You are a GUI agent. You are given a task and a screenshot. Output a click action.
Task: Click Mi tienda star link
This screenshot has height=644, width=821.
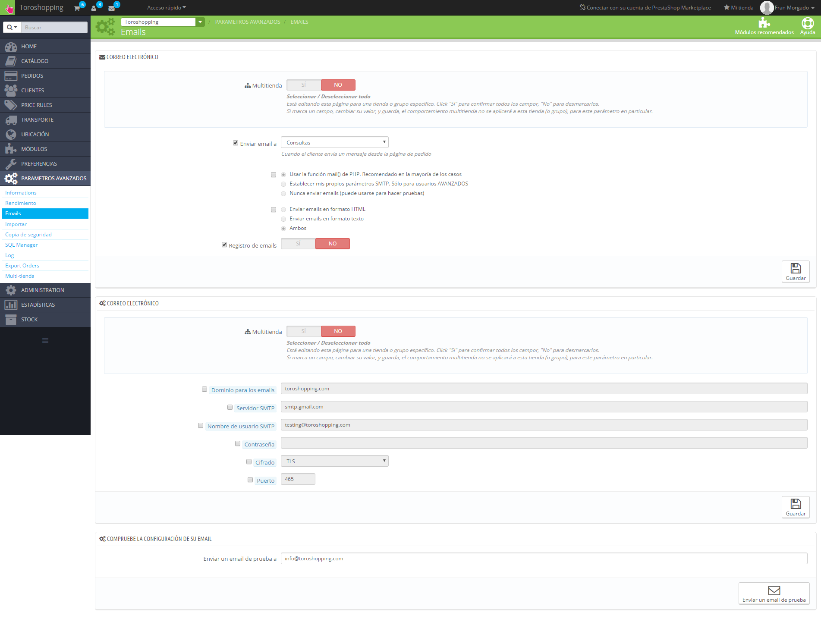click(739, 8)
